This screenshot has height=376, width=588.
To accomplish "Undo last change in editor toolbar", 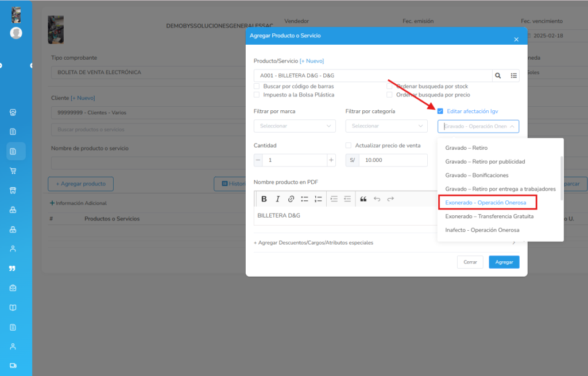I will 377,199.
